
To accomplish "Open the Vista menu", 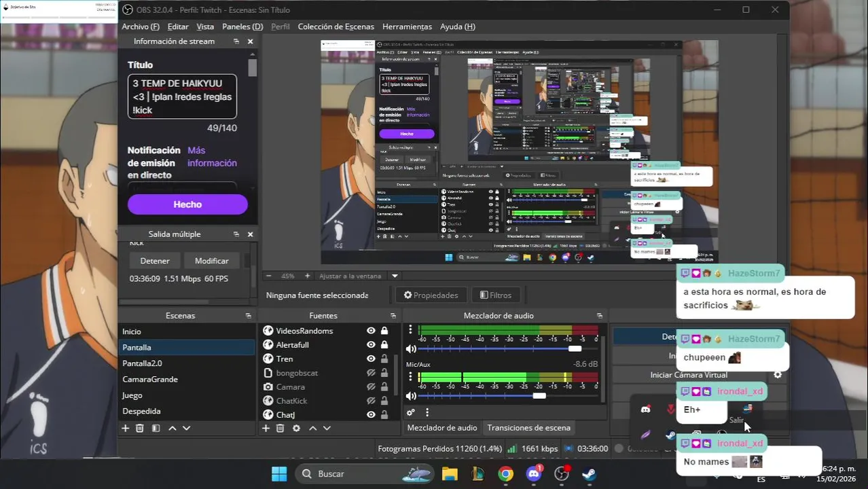I will tap(205, 26).
